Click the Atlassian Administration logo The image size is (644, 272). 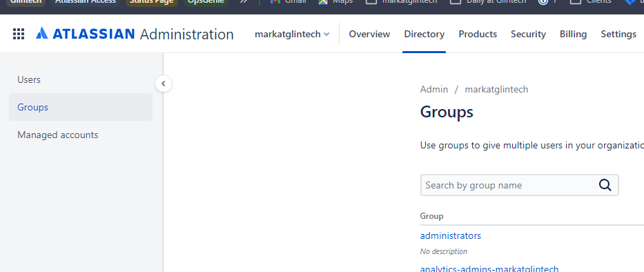point(135,34)
